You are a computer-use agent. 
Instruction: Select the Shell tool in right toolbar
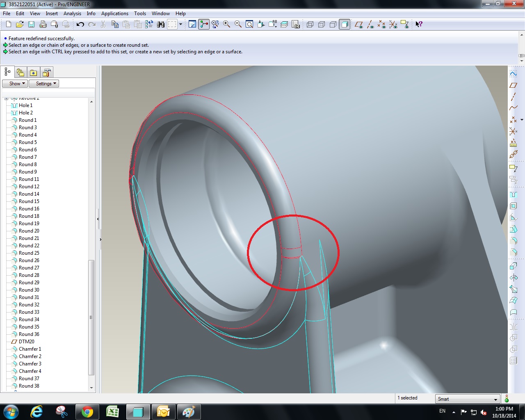(x=513, y=206)
